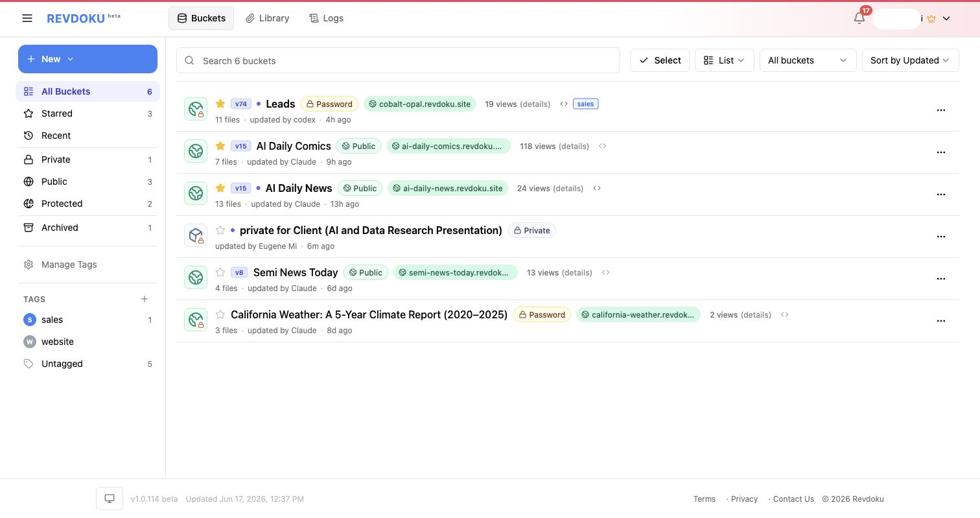Unstar the Leads bucket
The height and width of the screenshot is (518, 980).
click(x=220, y=104)
